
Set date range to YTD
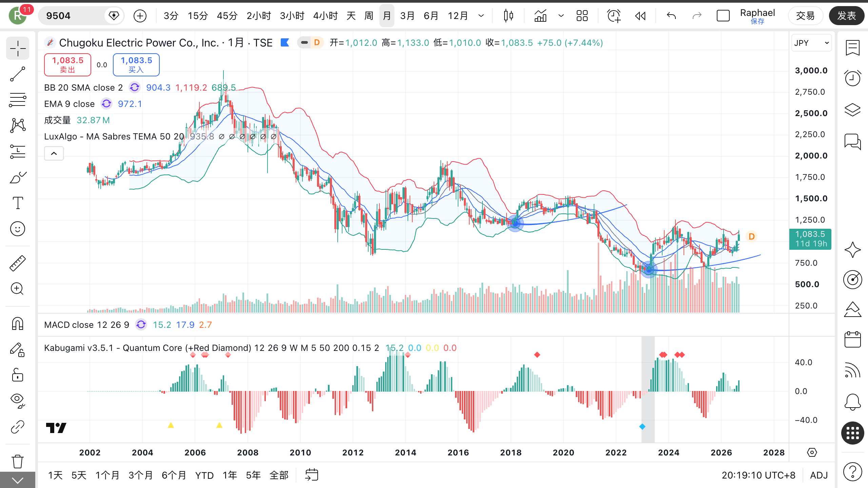[204, 475]
